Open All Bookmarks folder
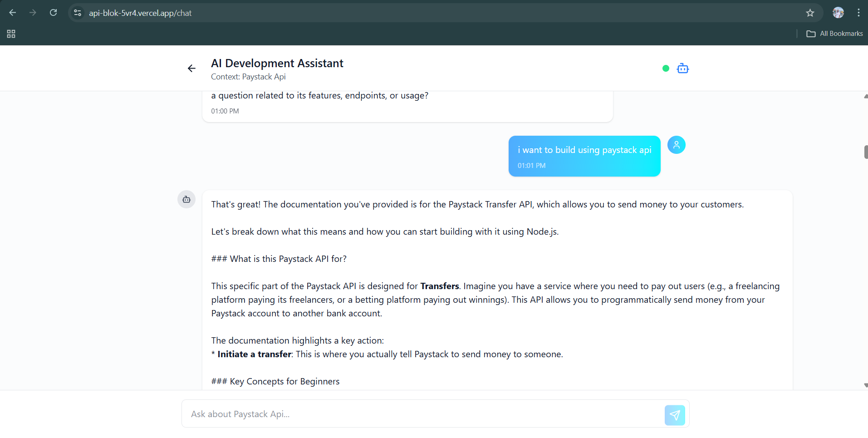The height and width of the screenshot is (438, 868). [835, 34]
